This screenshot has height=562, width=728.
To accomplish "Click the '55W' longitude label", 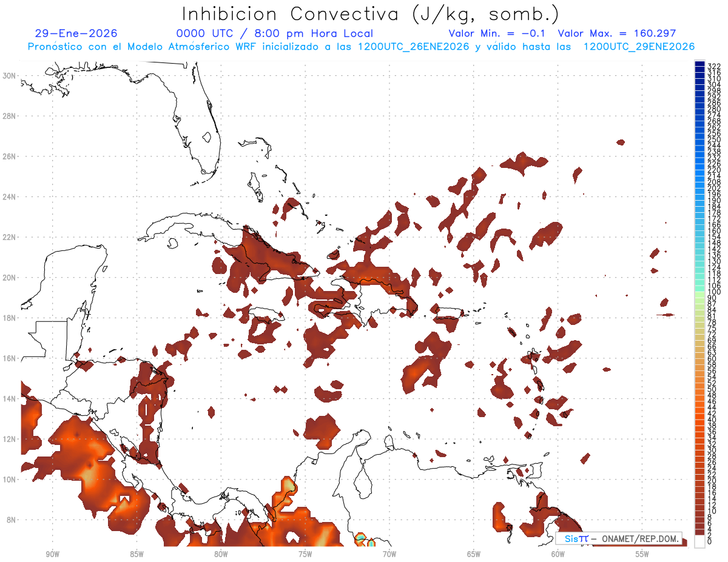I will [x=642, y=554].
